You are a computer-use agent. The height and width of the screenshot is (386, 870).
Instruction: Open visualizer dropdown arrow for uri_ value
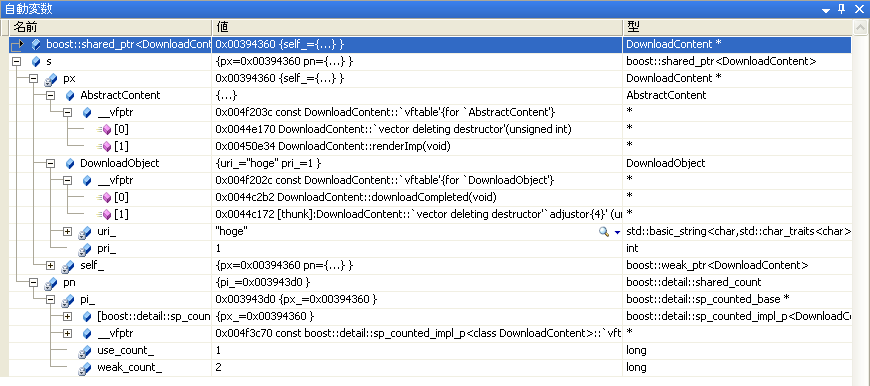tap(617, 232)
